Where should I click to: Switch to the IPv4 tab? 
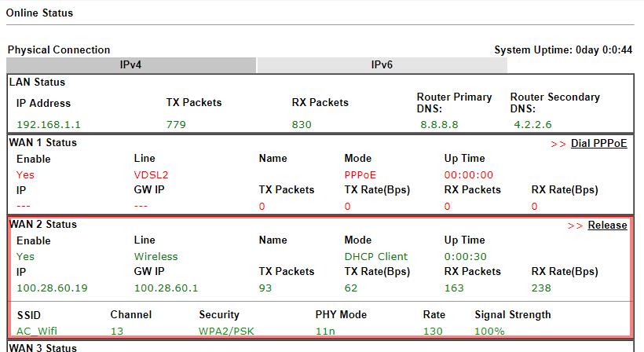coord(130,65)
